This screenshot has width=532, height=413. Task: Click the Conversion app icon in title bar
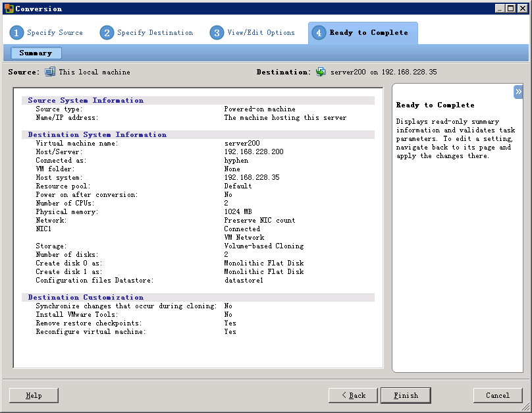point(9,9)
